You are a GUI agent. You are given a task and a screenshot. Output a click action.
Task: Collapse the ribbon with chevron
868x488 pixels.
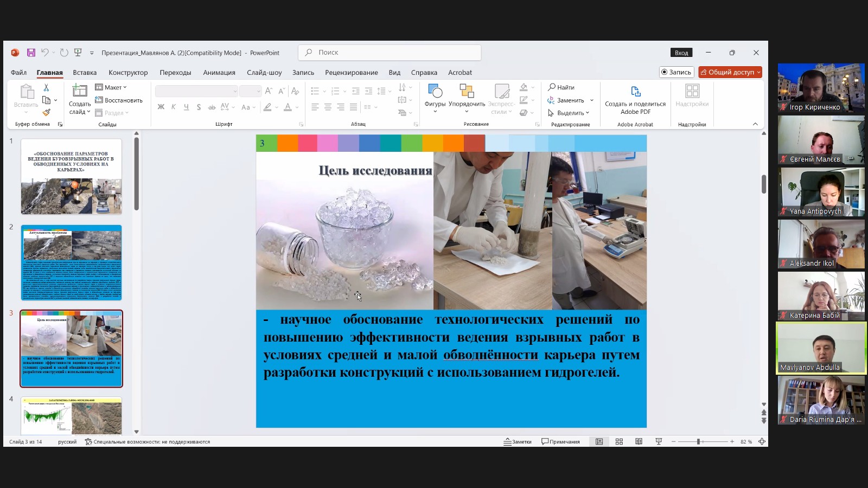coord(755,124)
